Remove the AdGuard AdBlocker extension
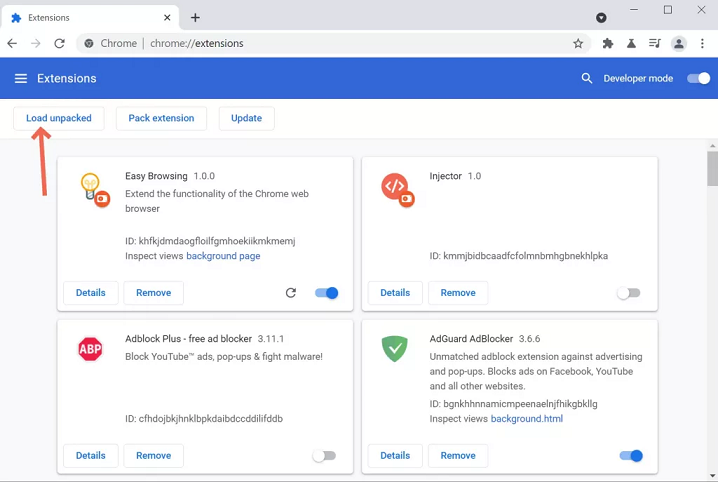 458,456
